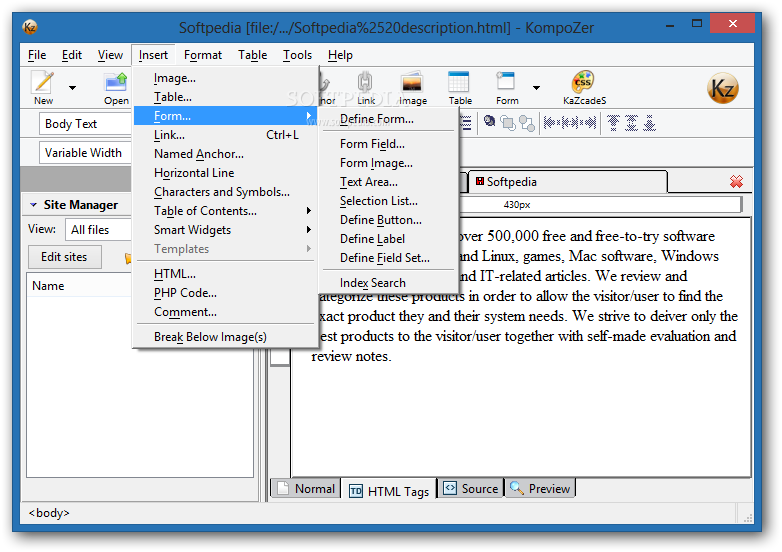The image size is (782, 552).
Task: Collapse the Site Manager panel
Action: coord(33,205)
